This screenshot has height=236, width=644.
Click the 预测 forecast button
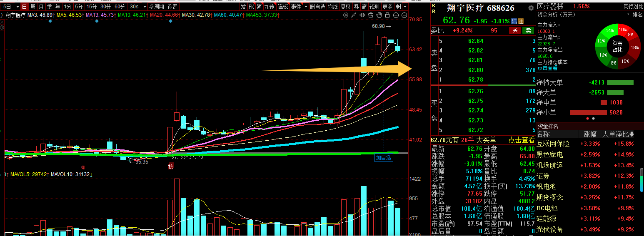(x=375, y=7)
